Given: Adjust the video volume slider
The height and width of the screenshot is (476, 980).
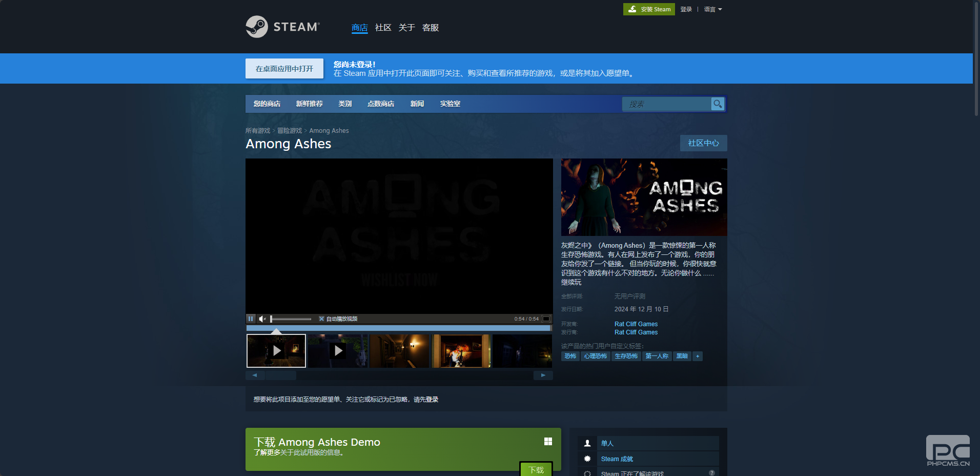Looking at the screenshot, I should pyautogui.click(x=291, y=319).
